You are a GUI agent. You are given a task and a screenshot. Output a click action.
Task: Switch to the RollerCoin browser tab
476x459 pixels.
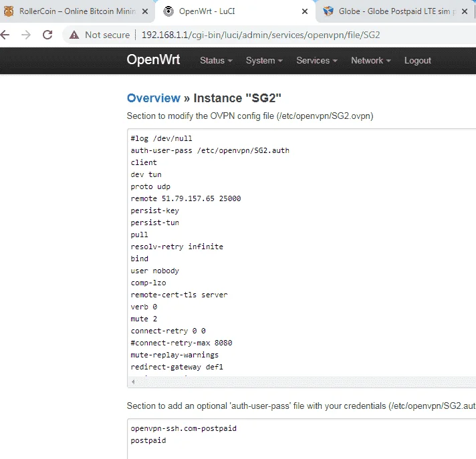77,11
